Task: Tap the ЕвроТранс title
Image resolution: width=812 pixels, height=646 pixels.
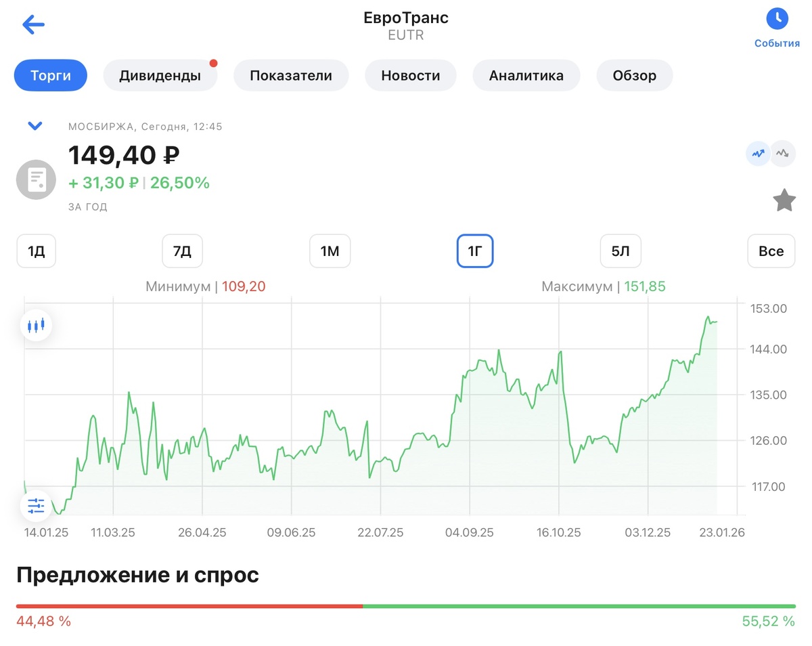Action: (x=406, y=18)
